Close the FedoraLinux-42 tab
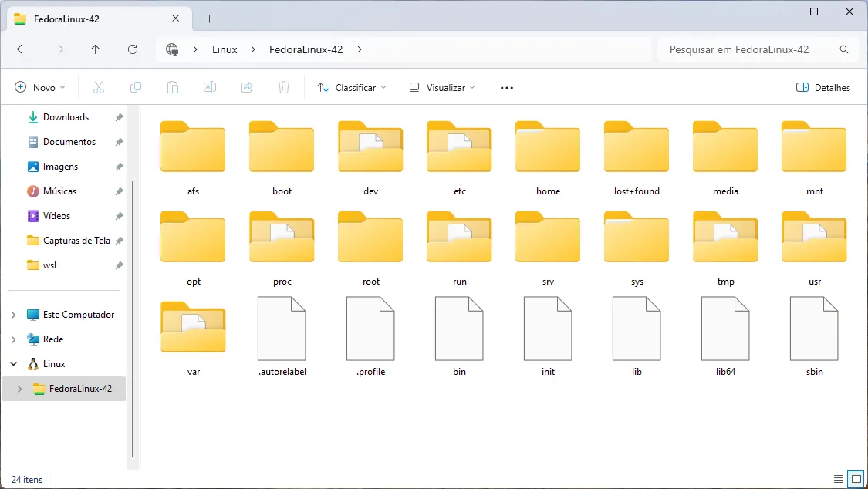This screenshot has height=489, width=868. 175,19
